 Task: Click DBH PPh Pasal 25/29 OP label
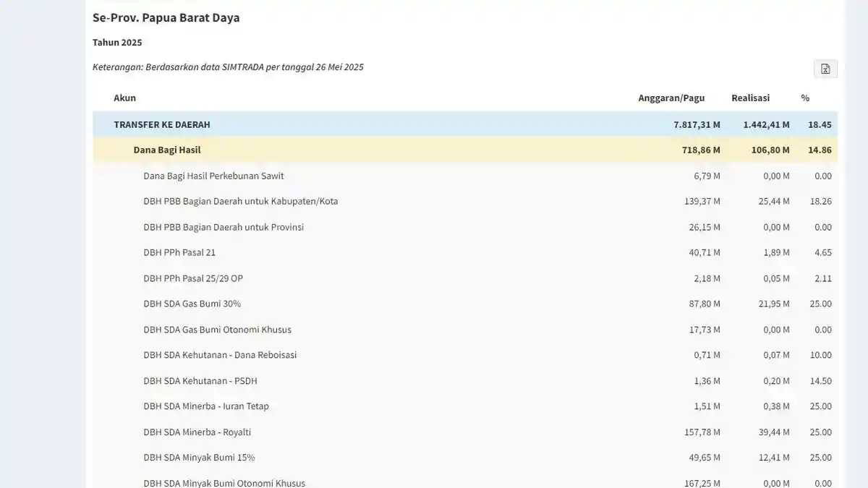click(193, 278)
